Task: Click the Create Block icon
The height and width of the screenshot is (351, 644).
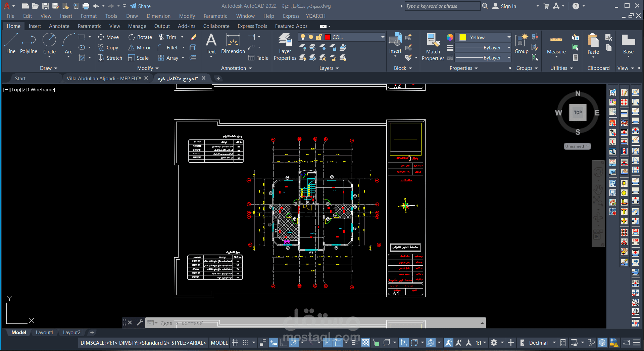Action: [408, 37]
